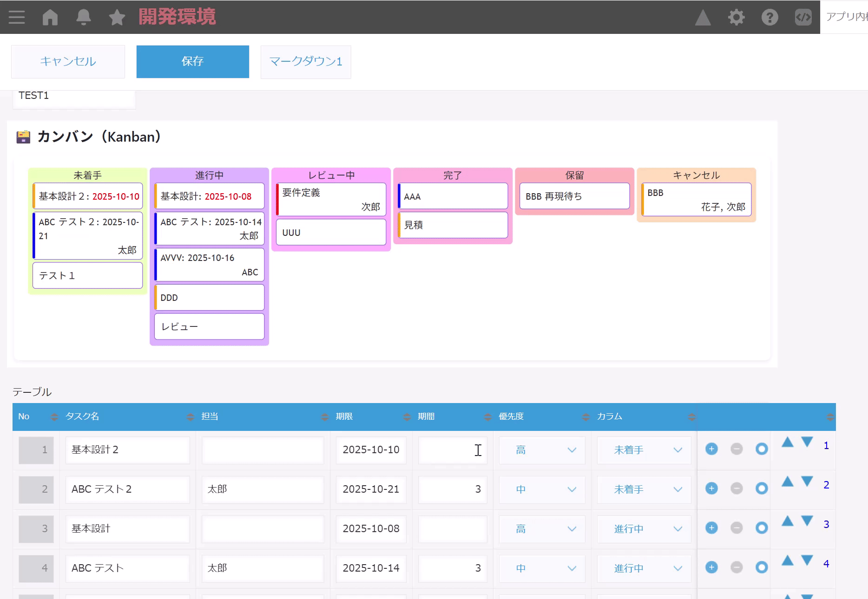The image size is (868, 599).
Task: Click the 担当 field in row 1
Action: click(263, 450)
